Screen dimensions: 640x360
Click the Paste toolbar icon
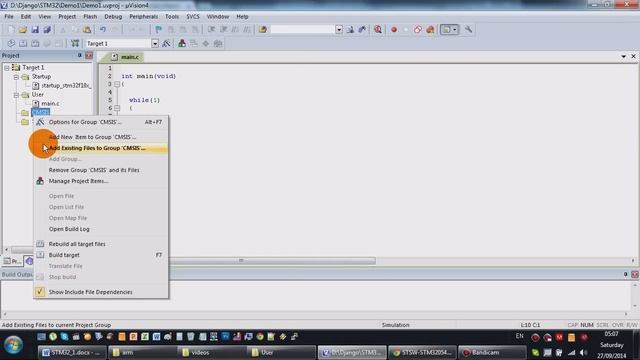pyautogui.click(x=87, y=29)
